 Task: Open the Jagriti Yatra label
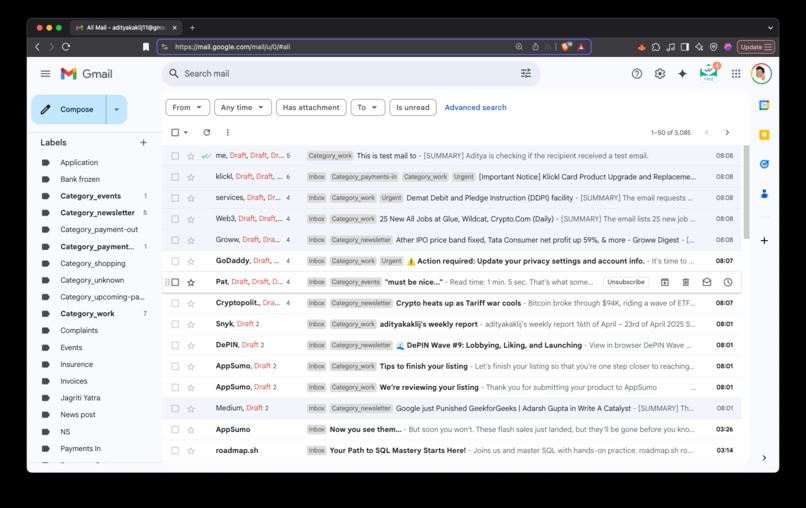coord(80,398)
